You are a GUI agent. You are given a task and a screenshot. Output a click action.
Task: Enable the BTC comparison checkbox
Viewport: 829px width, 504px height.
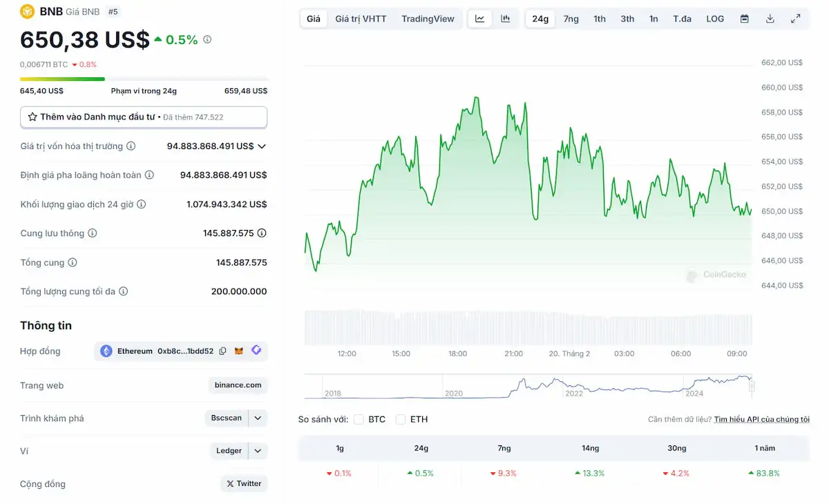coord(359,418)
